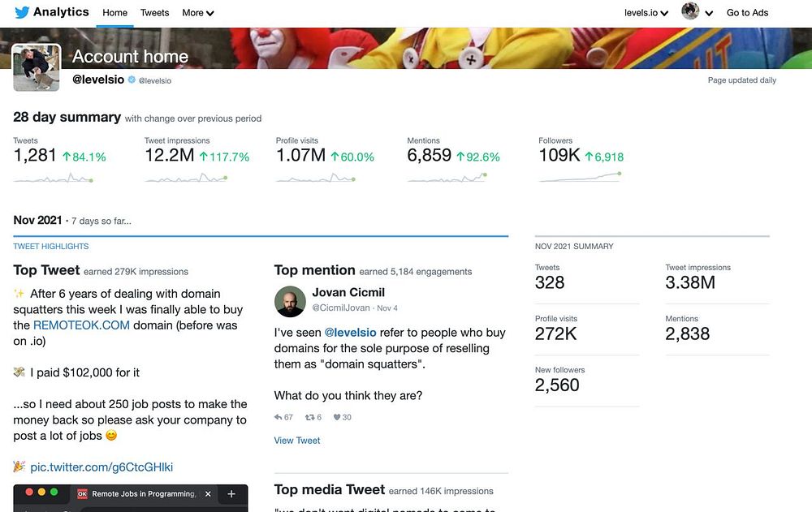
Task: Click the Top Tweet heading
Action: pos(46,270)
